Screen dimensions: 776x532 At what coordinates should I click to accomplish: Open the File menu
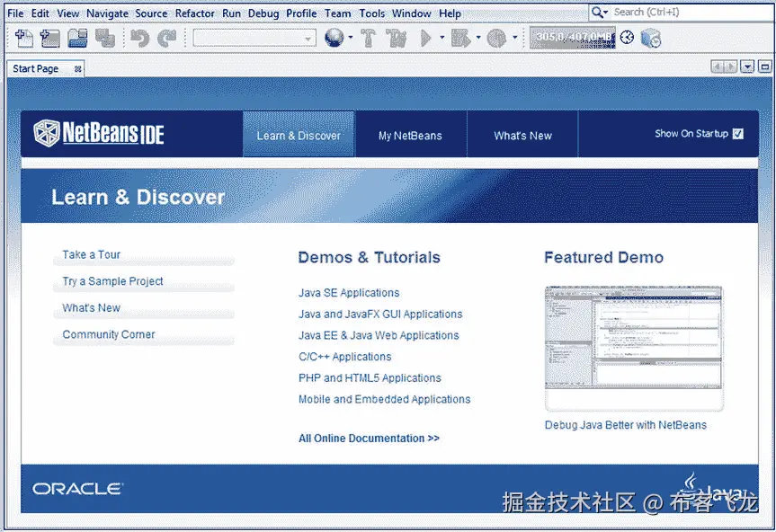15,13
